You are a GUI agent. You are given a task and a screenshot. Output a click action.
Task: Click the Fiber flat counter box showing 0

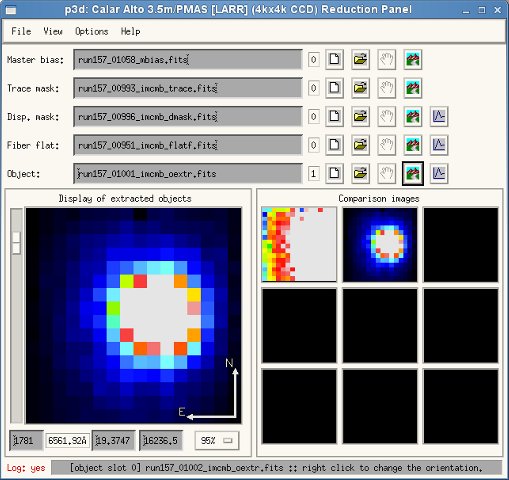[313, 145]
